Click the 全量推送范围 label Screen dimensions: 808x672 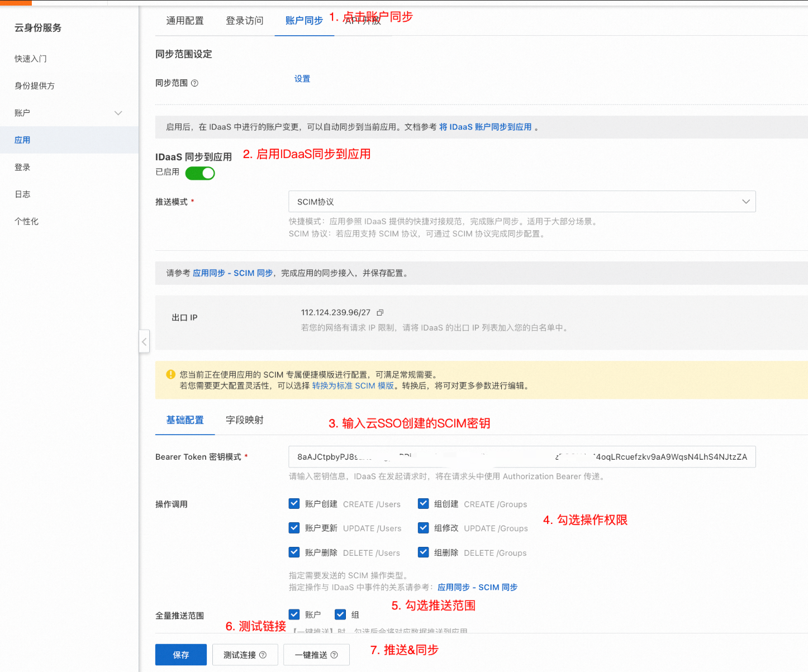pos(179,616)
